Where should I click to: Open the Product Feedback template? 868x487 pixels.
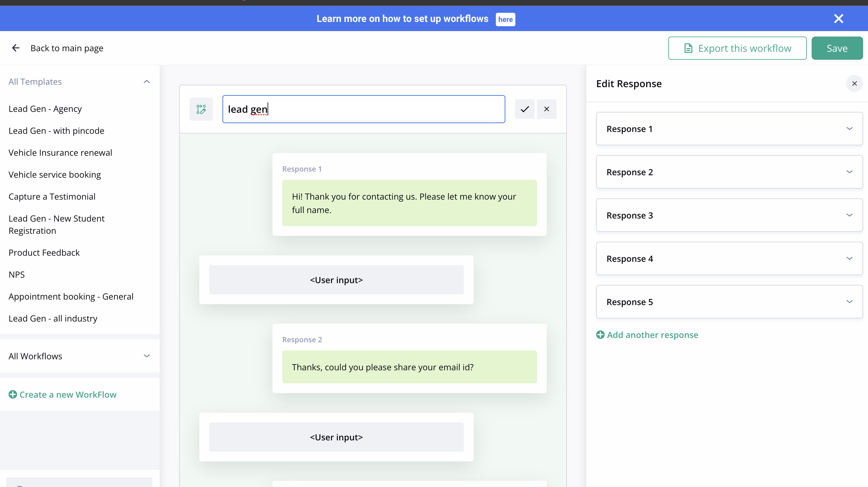pyautogui.click(x=44, y=253)
